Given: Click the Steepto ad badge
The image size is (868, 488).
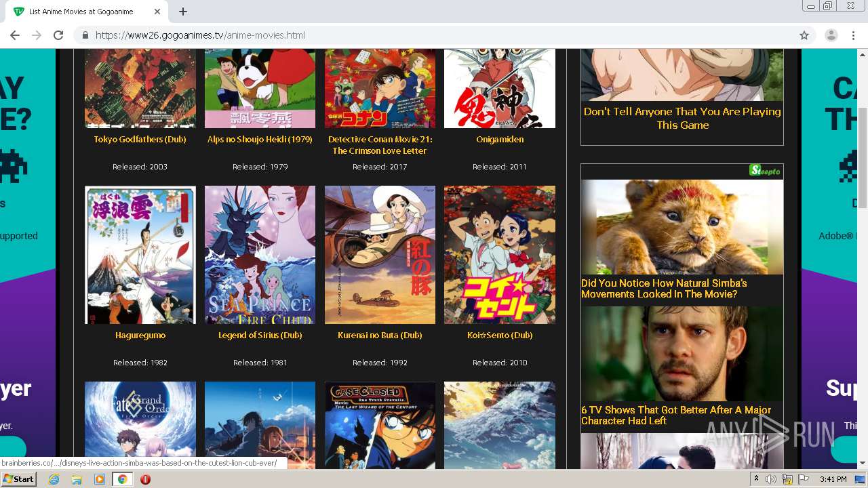Looking at the screenshot, I should point(766,171).
